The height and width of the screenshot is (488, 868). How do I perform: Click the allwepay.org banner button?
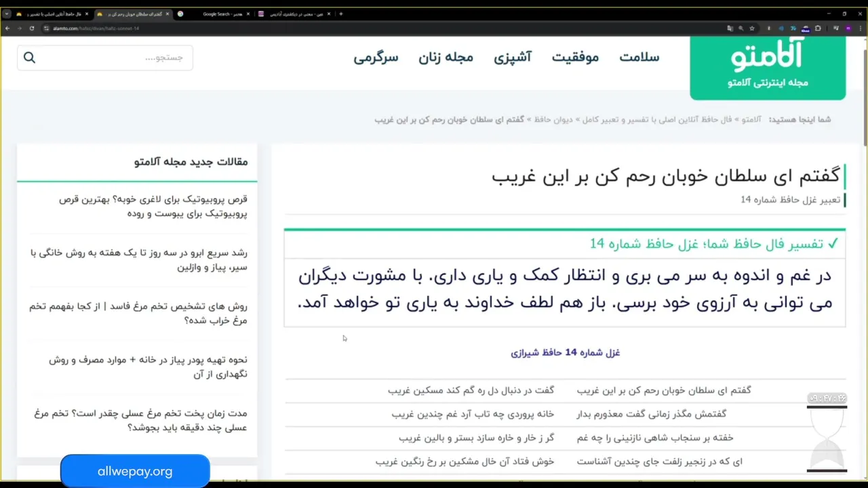(135, 471)
